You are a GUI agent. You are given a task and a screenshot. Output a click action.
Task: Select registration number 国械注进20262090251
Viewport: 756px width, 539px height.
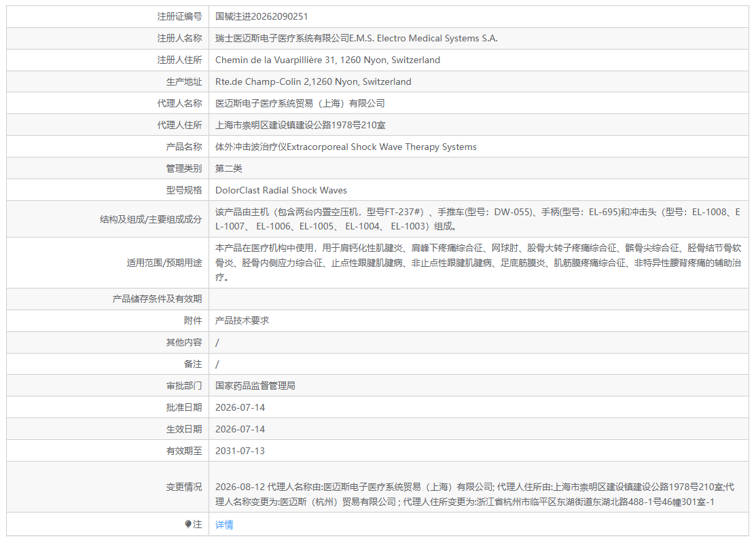(262, 16)
